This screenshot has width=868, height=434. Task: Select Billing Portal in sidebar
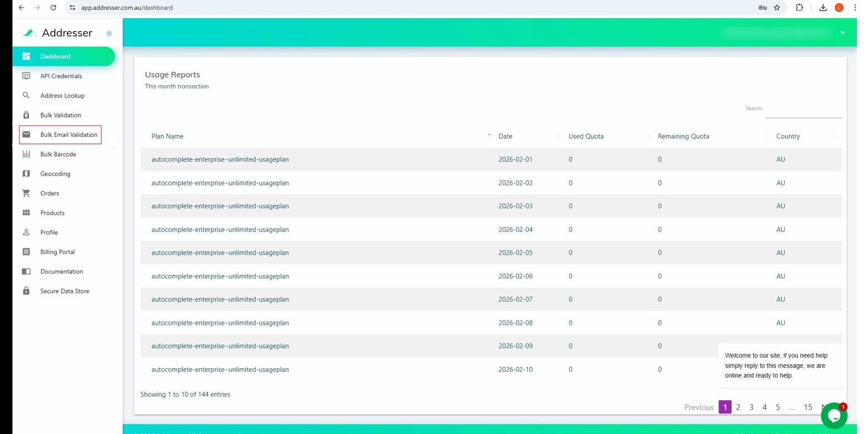(x=57, y=252)
